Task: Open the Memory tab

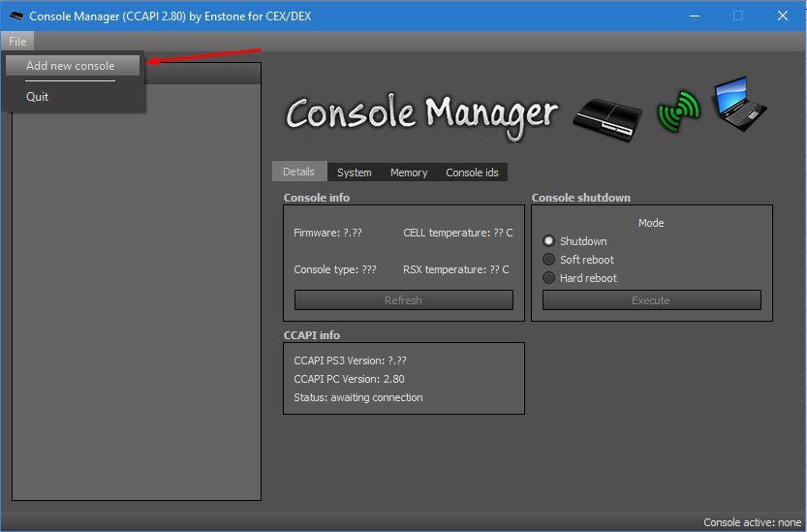Action: (409, 172)
